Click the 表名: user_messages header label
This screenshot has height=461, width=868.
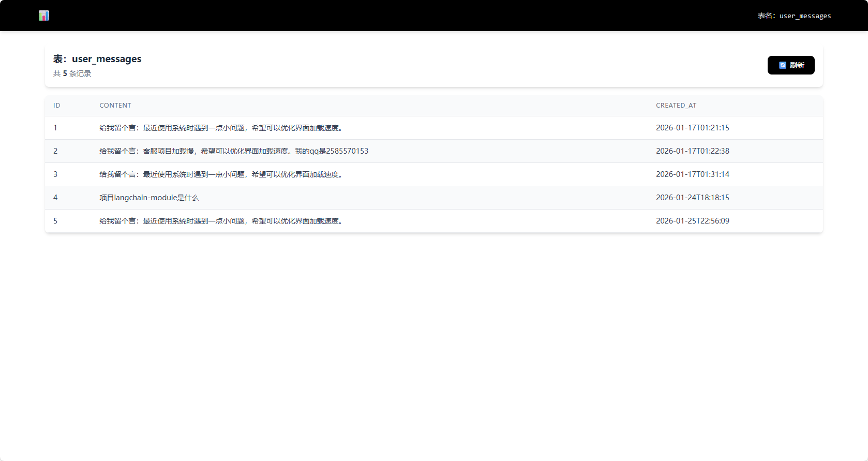(x=794, y=16)
